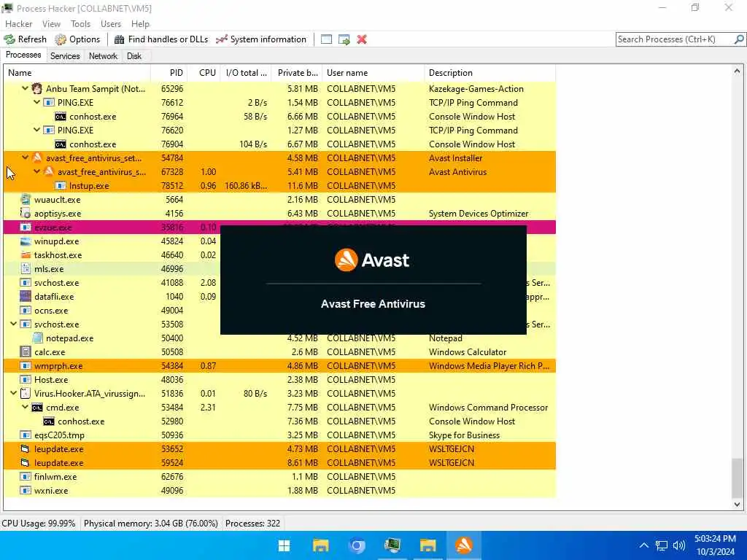
Task: Select the wmprph.exe process row
Action: click(279, 366)
